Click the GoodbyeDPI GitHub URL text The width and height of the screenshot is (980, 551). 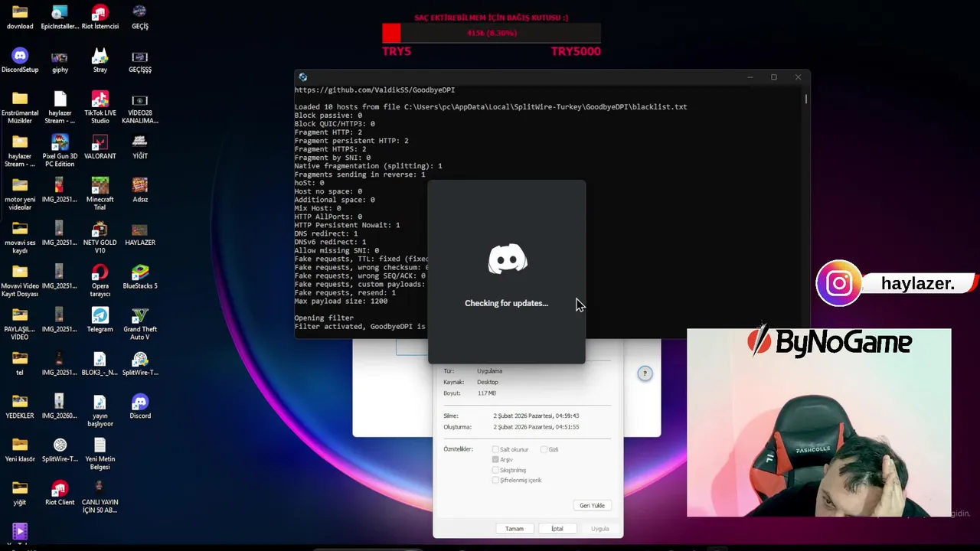tap(374, 90)
